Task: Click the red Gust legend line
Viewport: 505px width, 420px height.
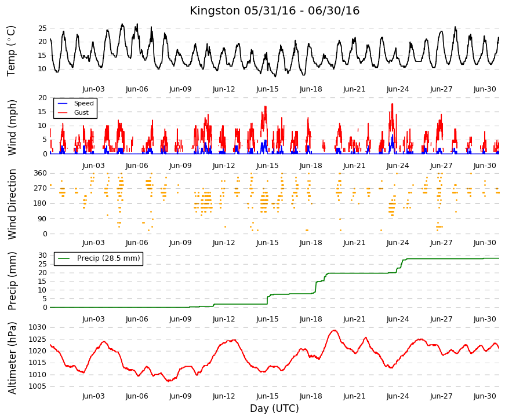Action: tap(63, 112)
